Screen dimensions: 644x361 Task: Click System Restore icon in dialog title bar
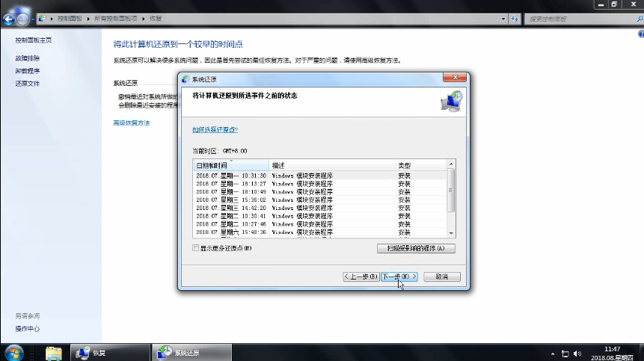click(185, 79)
